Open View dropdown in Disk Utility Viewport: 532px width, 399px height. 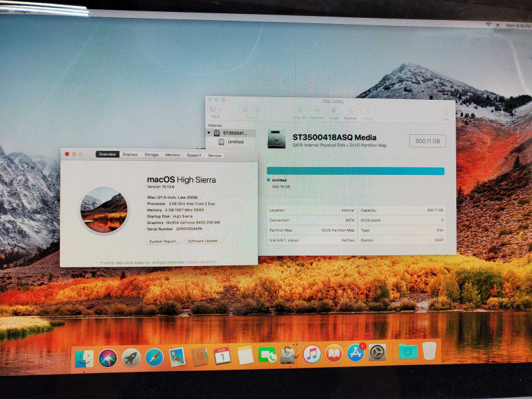[x=215, y=112]
